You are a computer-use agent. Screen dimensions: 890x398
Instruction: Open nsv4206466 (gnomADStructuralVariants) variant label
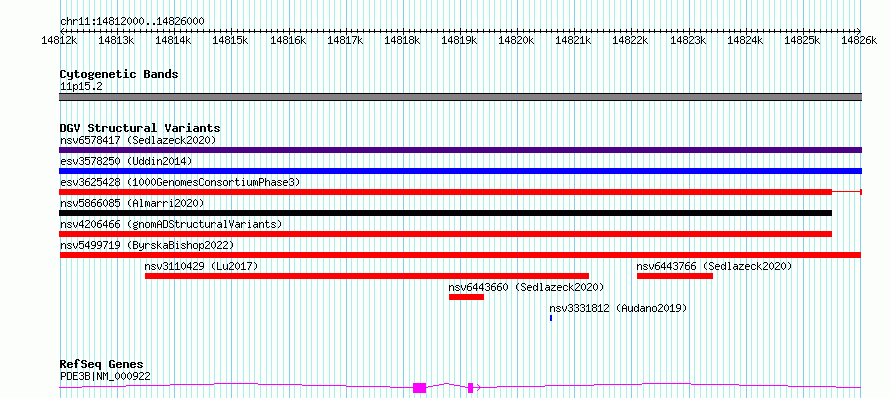click(x=171, y=224)
